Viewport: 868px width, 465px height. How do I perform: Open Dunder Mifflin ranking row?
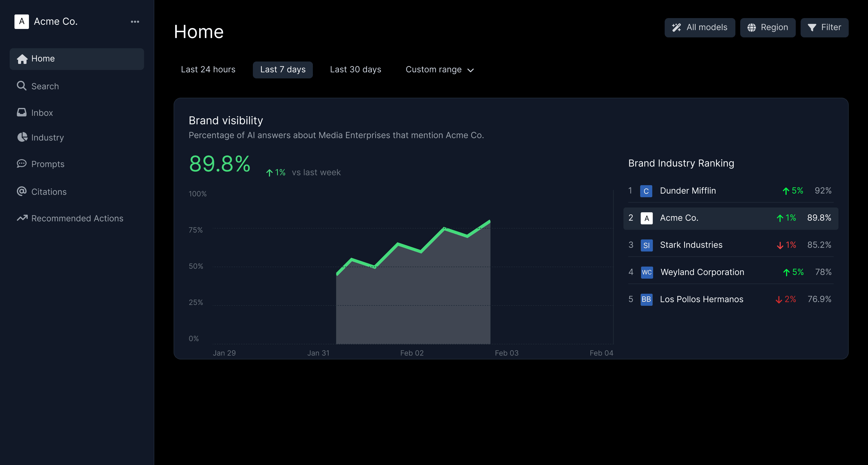click(x=687, y=191)
